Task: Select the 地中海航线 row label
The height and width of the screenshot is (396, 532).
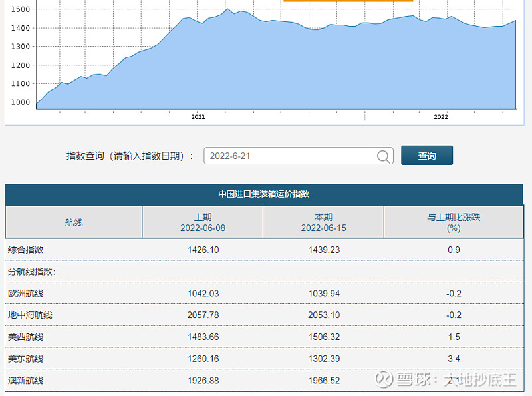Action: coord(30,315)
